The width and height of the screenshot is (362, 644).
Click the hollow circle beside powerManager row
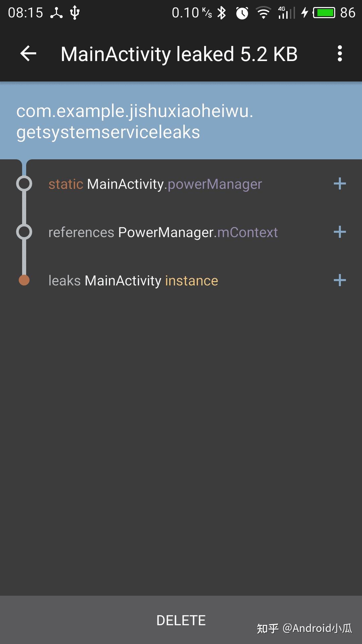tap(24, 183)
